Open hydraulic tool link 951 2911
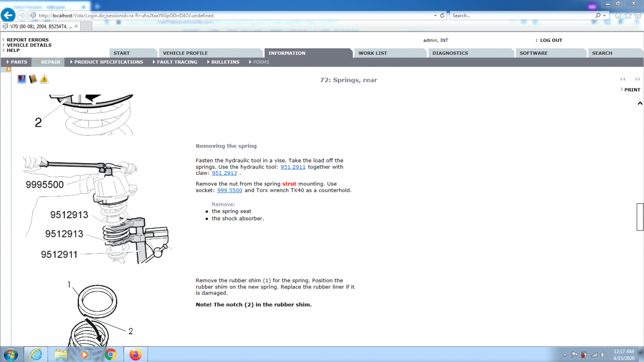The width and height of the screenshot is (644, 362). pyautogui.click(x=292, y=167)
